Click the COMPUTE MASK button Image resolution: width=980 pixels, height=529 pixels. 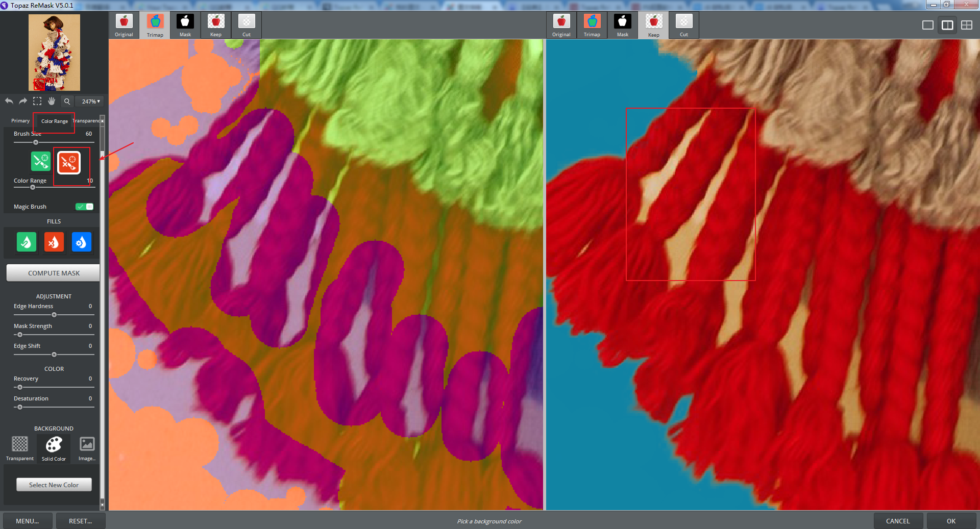[x=54, y=273]
